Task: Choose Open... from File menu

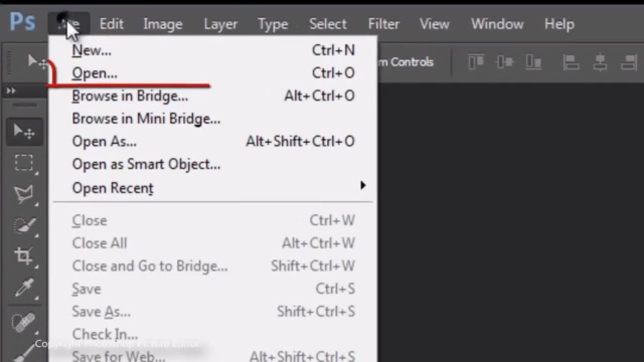Action: (95, 73)
